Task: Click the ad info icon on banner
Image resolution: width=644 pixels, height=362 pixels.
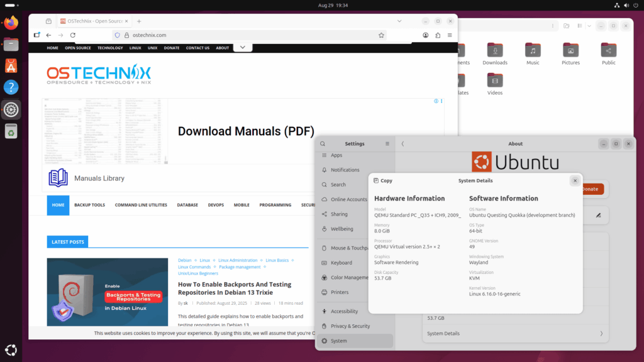Action: (436, 101)
